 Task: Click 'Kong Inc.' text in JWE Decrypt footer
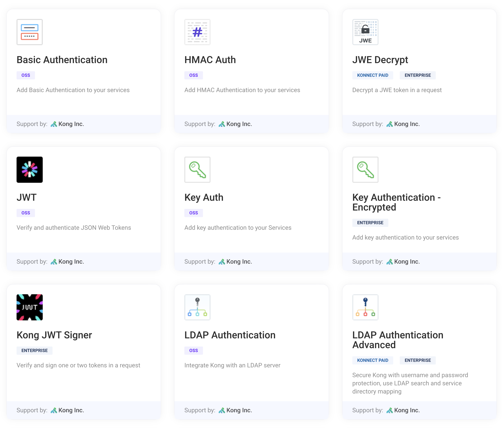pyautogui.click(x=407, y=124)
